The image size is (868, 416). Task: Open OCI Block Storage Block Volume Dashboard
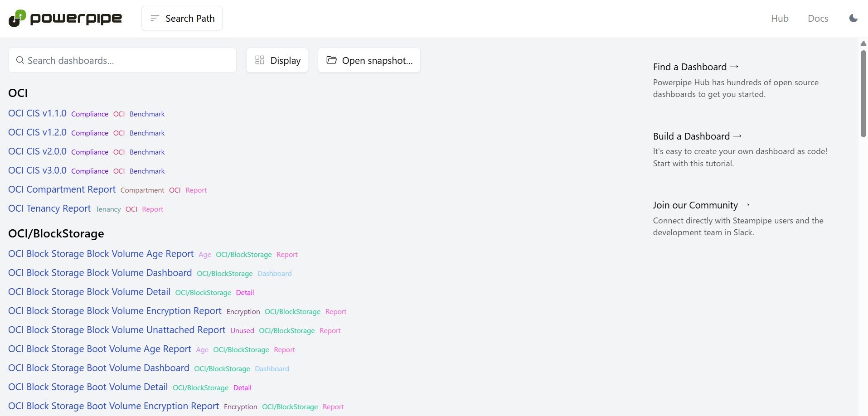coord(100,273)
